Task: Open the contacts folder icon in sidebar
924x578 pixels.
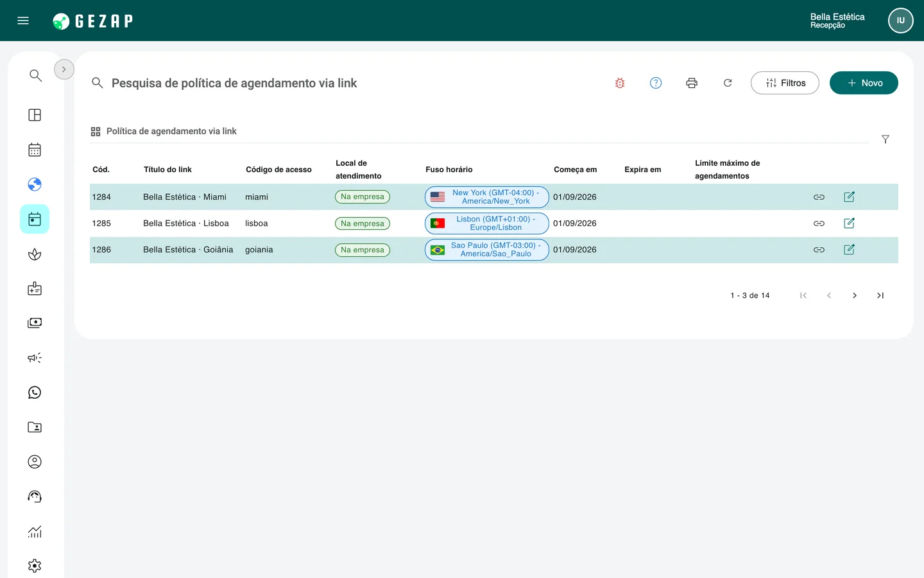Action: click(x=35, y=427)
